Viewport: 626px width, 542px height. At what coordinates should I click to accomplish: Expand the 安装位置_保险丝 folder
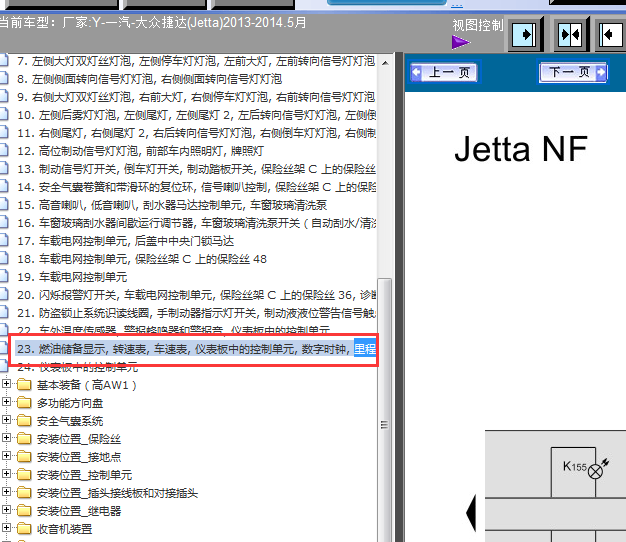pyautogui.click(x=6, y=437)
